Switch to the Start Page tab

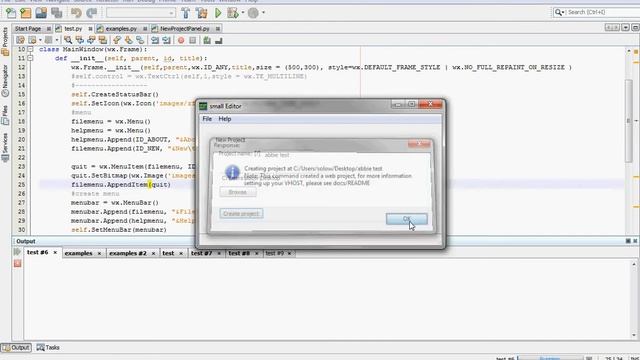pyautogui.click(x=28, y=29)
